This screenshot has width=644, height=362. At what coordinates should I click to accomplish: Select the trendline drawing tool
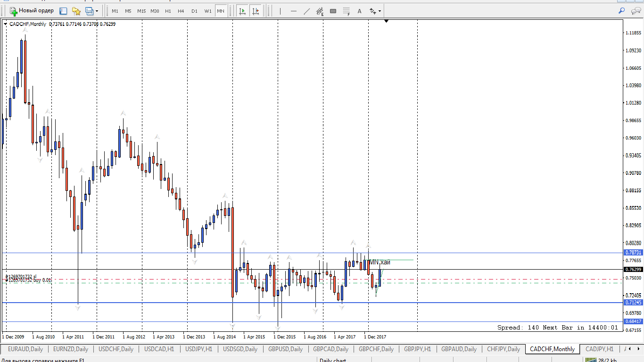coord(306,11)
